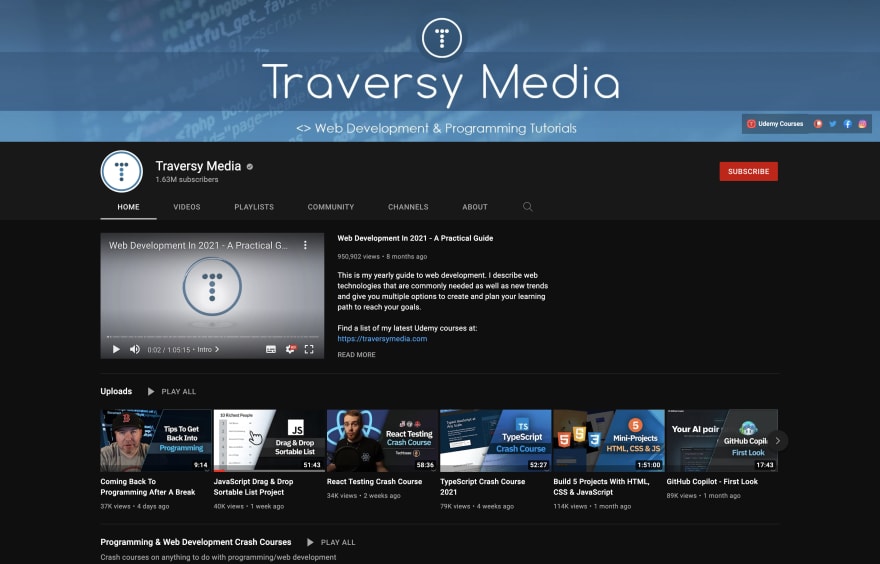The height and width of the screenshot is (564, 880).
Task: Seek on the video progress bar
Action: click(x=212, y=337)
